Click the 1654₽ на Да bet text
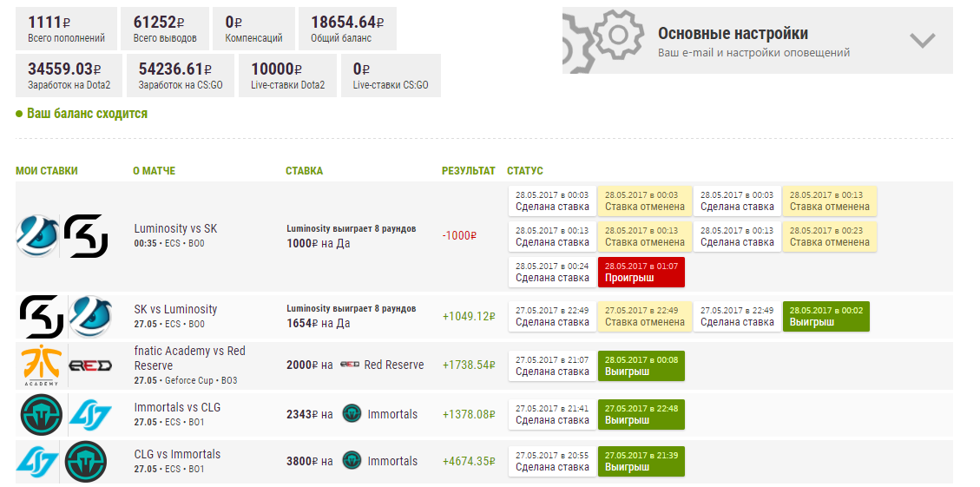Screen dimensions: 980x487 318,323
